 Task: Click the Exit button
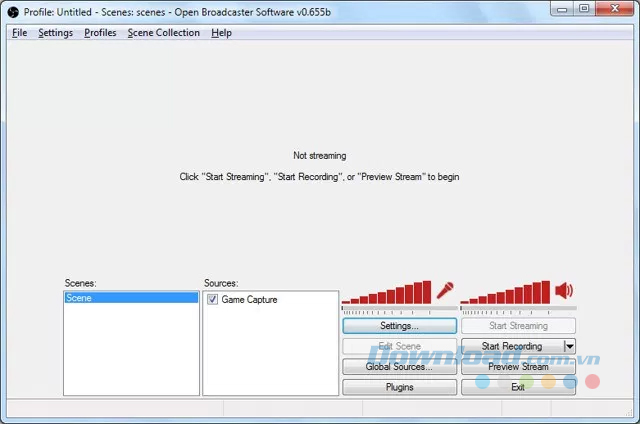(x=518, y=387)
